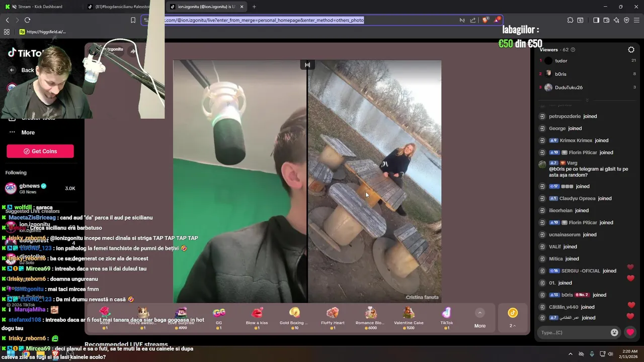Close the ion.izgonitu browser tab
This screenshot has height=362, width=644.
click(x=242, y=7)
